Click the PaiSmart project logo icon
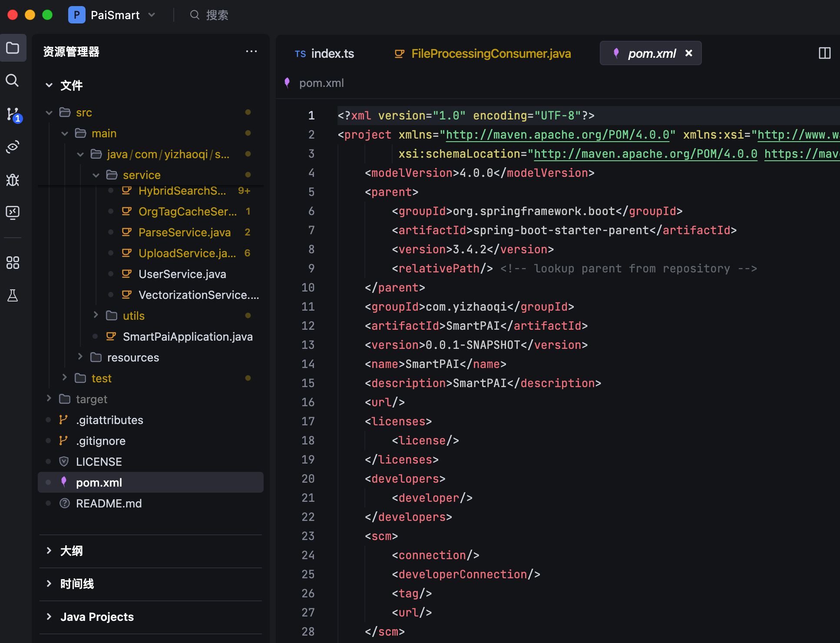 77,15
